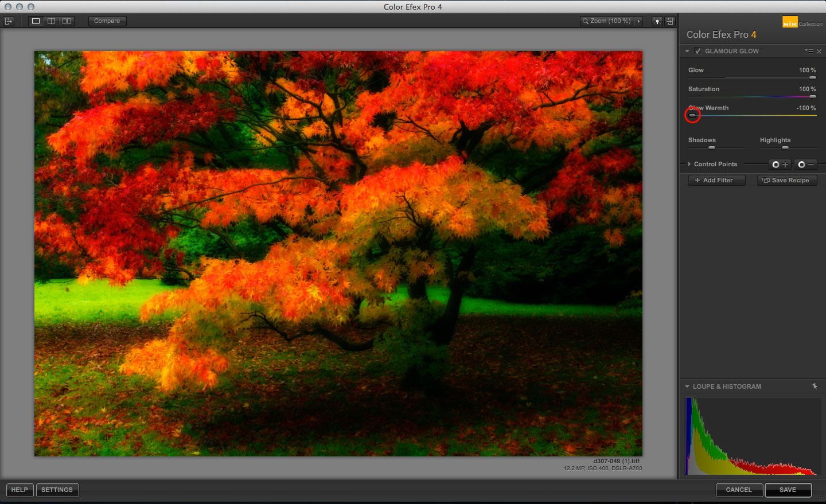
Task: Click the export icon next to the lightbulb
Action: point(669,21)
